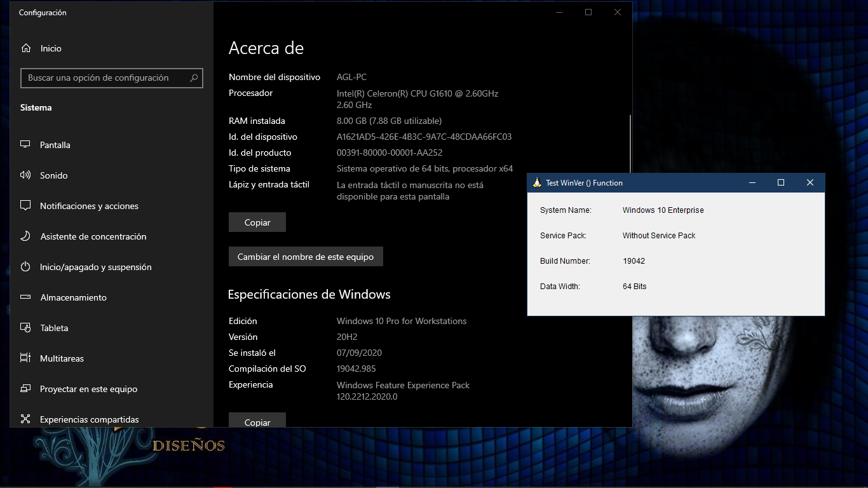868x488 pixels.
Task: Open Almacenamiento settings
Action: coord(112,297)
